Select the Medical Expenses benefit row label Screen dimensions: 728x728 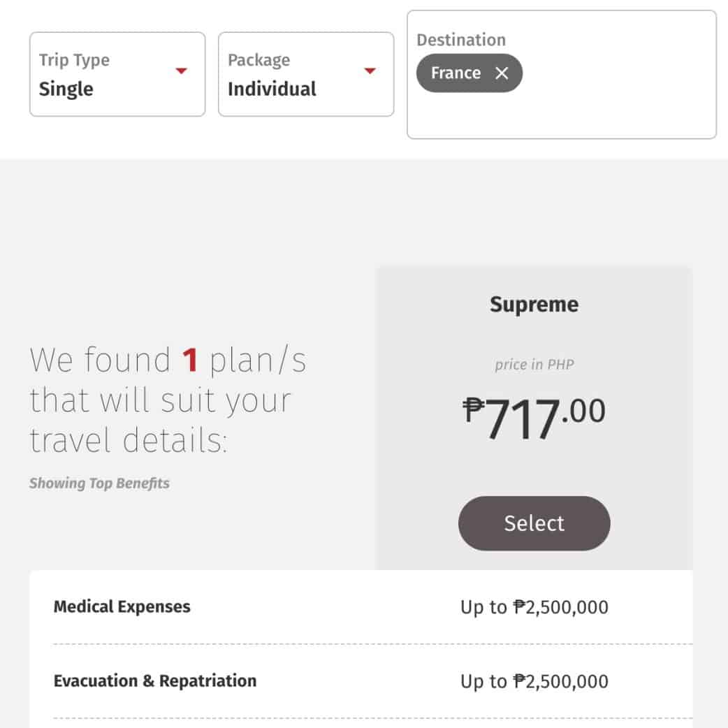122,606
